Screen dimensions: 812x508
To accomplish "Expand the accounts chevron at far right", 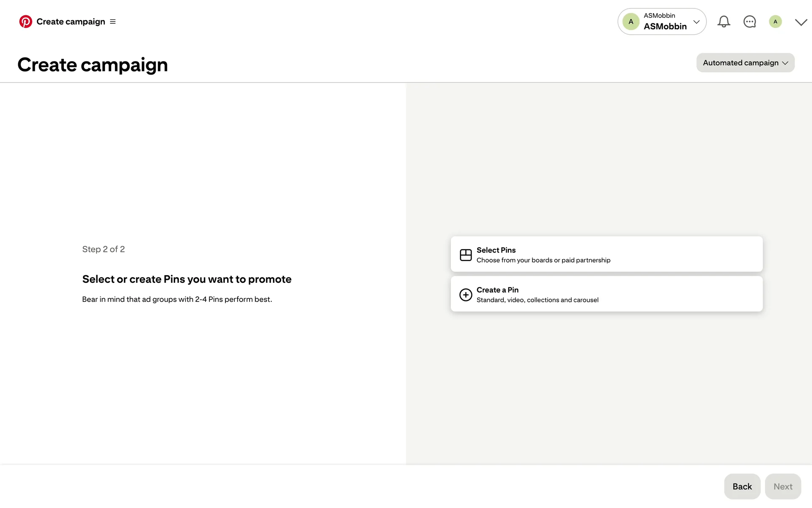I will (x=801, y=22).
